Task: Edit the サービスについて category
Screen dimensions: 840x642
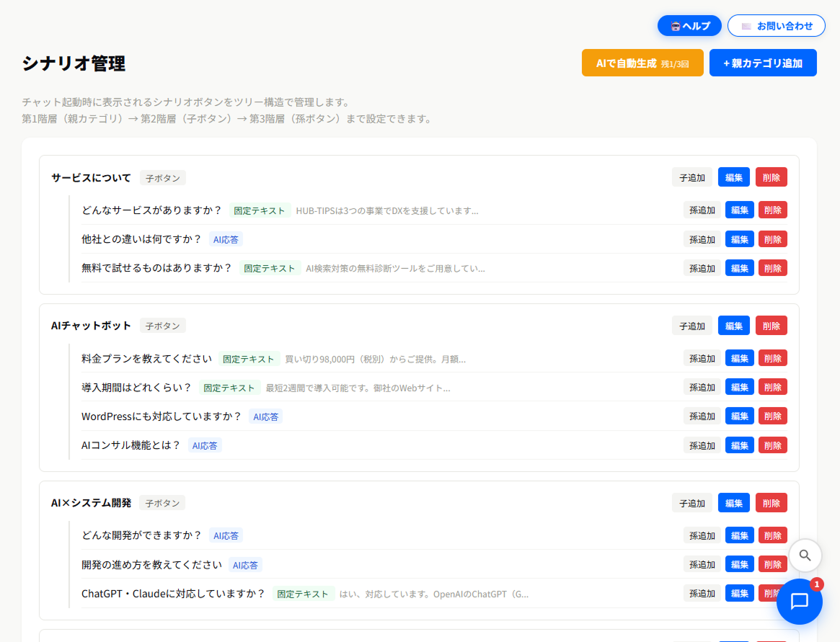Action: [x=733, y=177]
